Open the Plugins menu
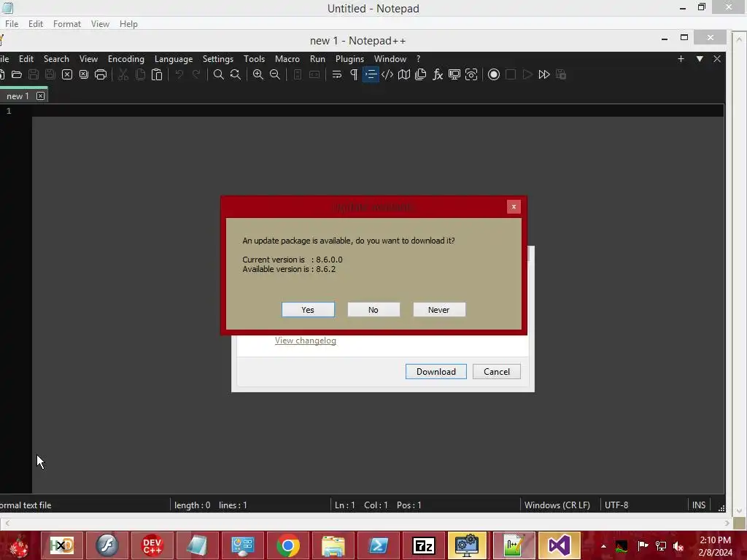The width and height of the screenshot is (747, 560). 349,59
